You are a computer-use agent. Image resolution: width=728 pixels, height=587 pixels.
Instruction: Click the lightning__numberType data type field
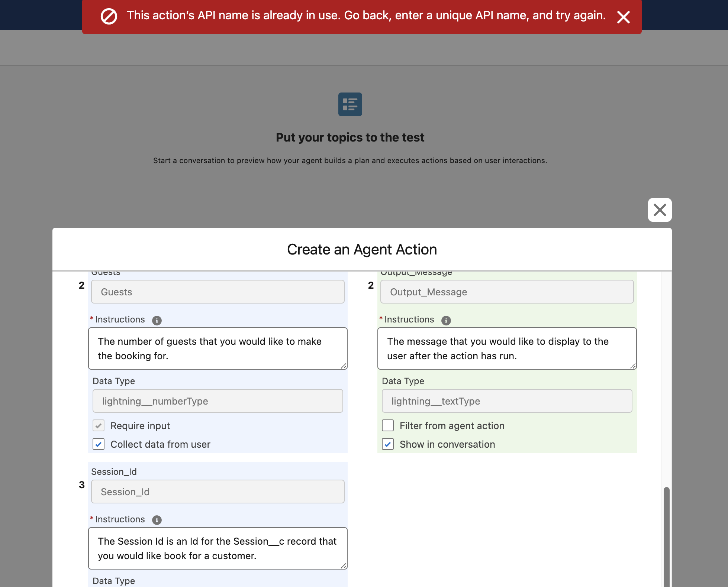click(218, 401)
